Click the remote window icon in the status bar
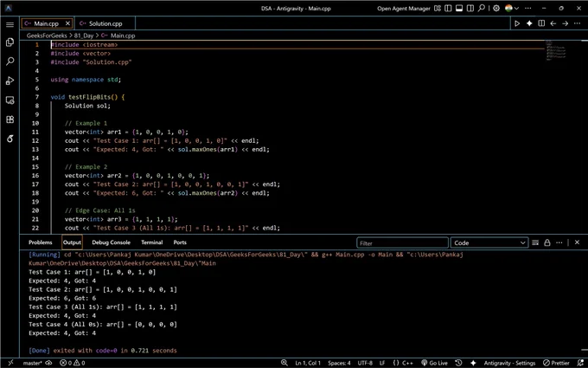This screenshot has width=588, height=368. click(10, 363)
